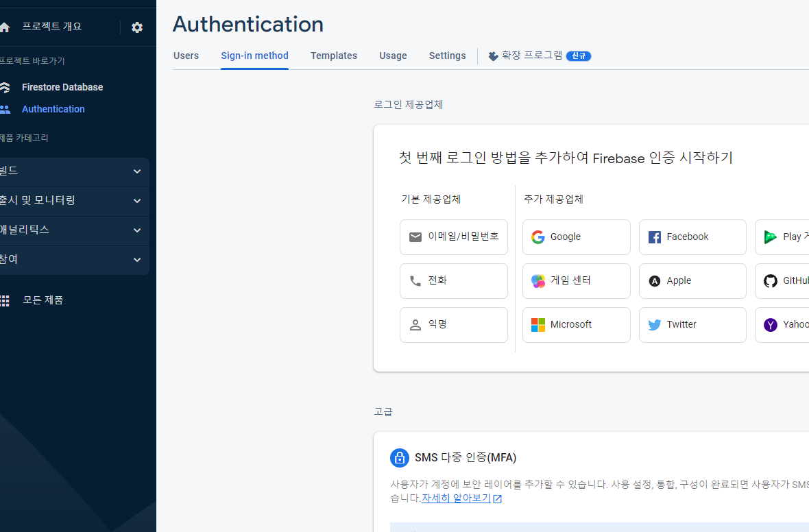Click the all products grid icon
The image size is (809, 532).
pos(5,300)
